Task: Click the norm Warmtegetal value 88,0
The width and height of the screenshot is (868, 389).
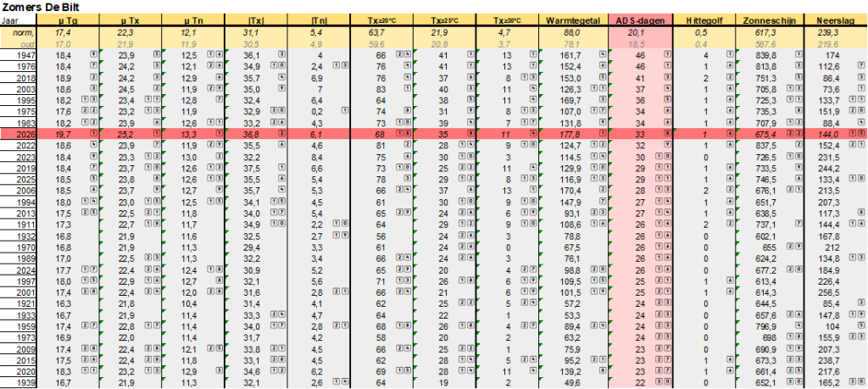Action: click(x=574, y=33)
